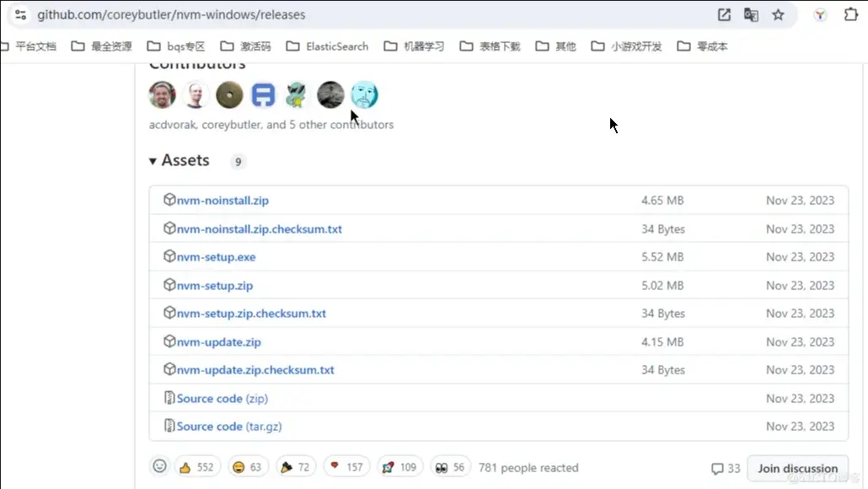Download nvm-noinstall.zip
Screen dimensions: 868x489
[x=222, y=201]
